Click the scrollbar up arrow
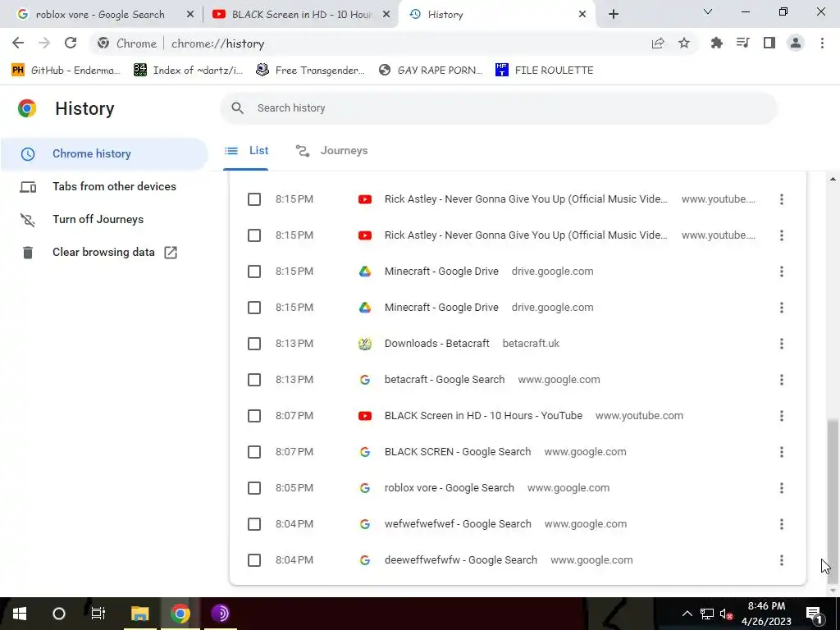The height and width of the screenshot is (630, 840). (x=832, y=179)
